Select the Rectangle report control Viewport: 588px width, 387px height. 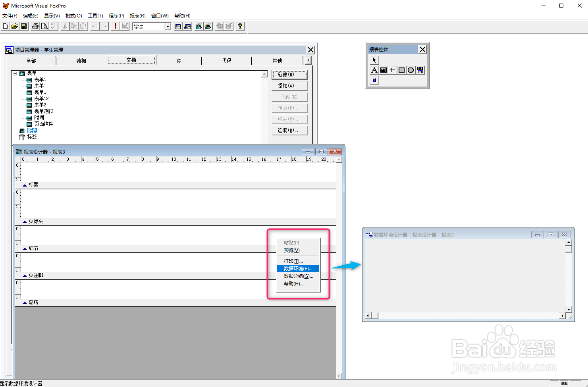click(402, 70)
